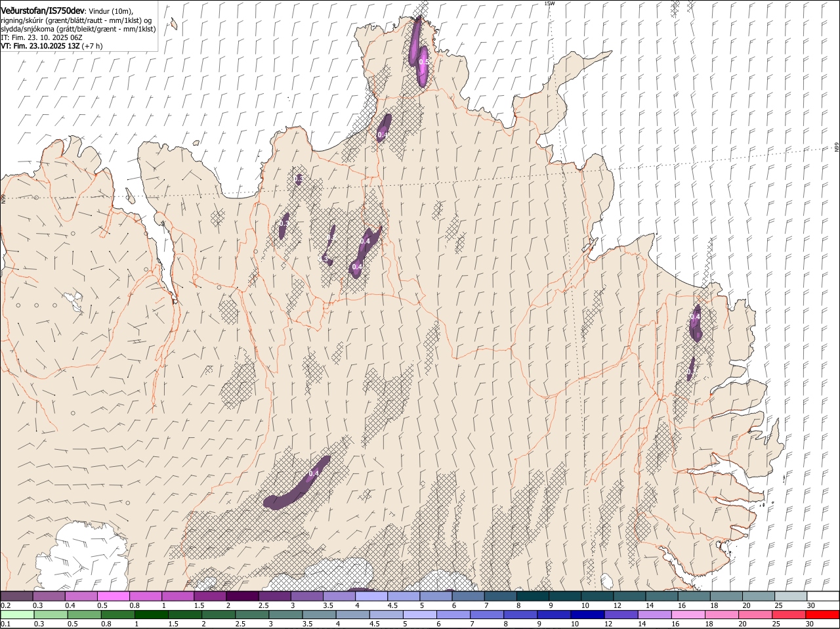The height and width of the screenshot is (629, 840).
Task: Click the rain legend swatch starting at 0.3
Action: [49, 615]
